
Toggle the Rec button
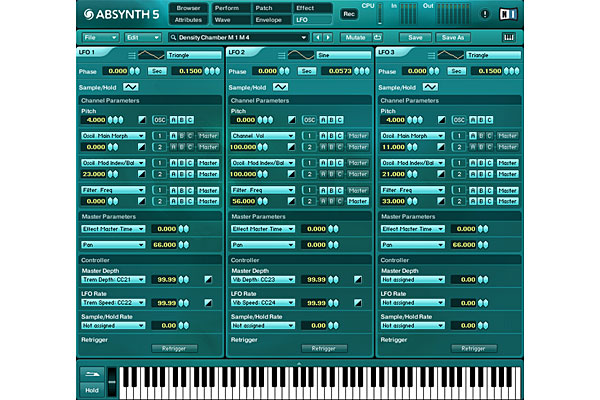click(349, 14)
